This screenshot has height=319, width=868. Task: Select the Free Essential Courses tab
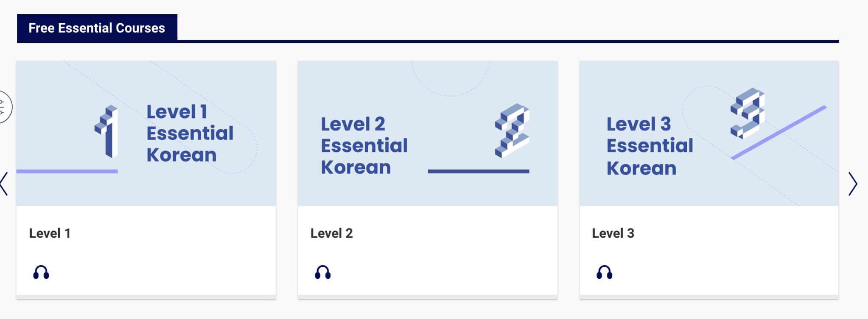click(97, 28)
